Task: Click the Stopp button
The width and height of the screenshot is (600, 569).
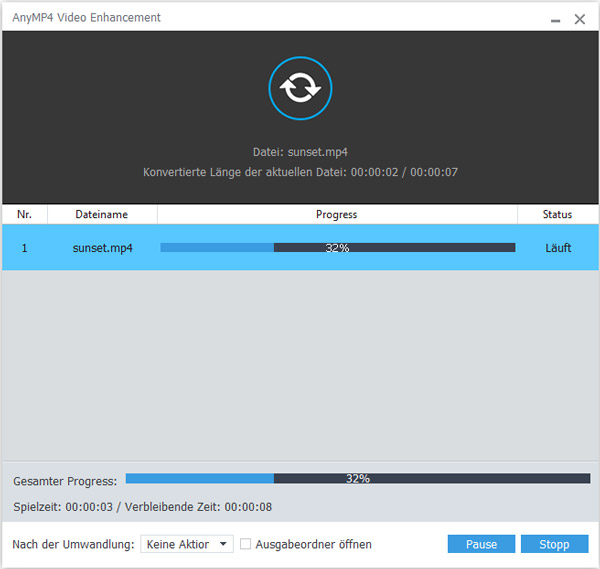Action: [x=554, y=544]
